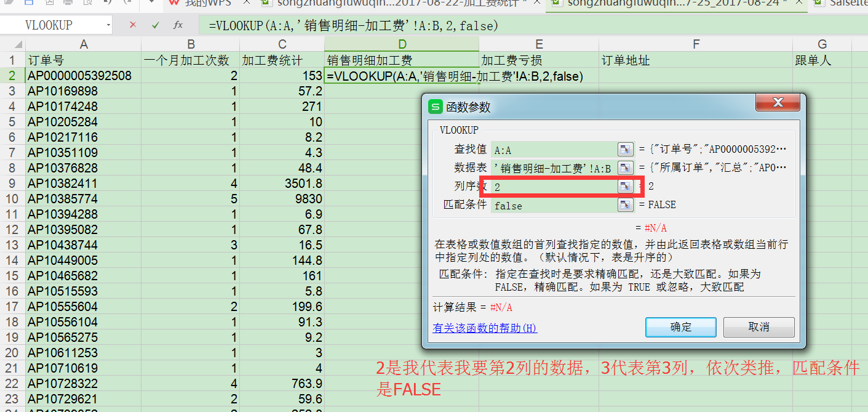868x412 pixels.
Task: Cancel formula entry with the red X
Action: coord(133,25)
